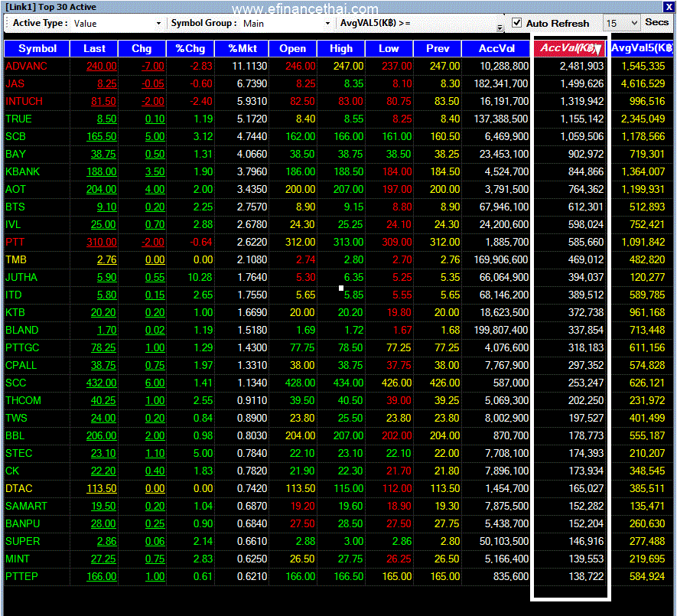This screenshot has width=677, height=616.
Task: Open the AvgVAL5(KB) >= filter dropdown
Action: 500,28
